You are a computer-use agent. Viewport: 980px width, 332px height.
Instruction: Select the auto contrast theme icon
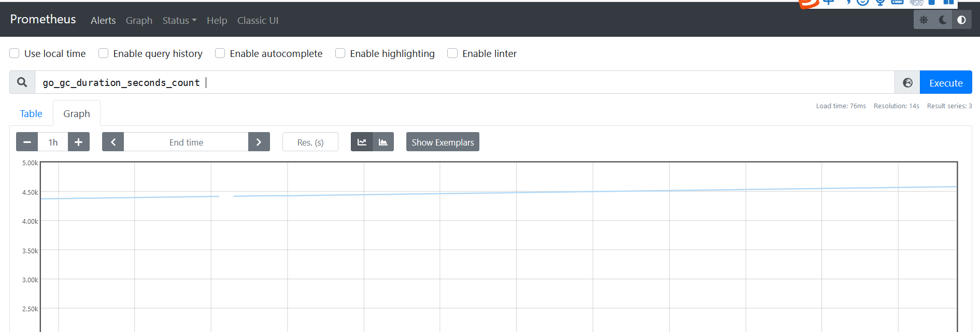tap(962, 20)
